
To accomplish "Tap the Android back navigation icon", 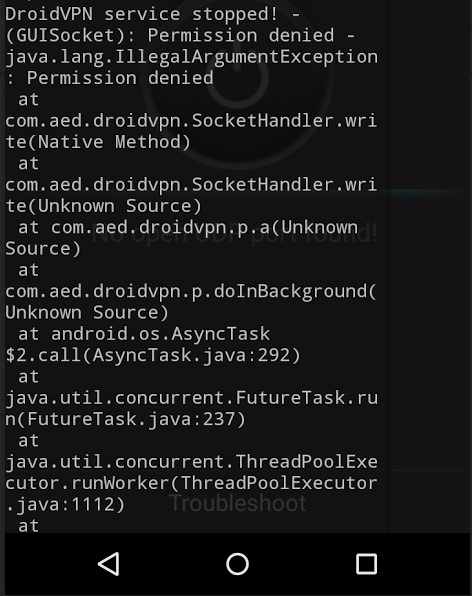I will (x=109, y=564).
